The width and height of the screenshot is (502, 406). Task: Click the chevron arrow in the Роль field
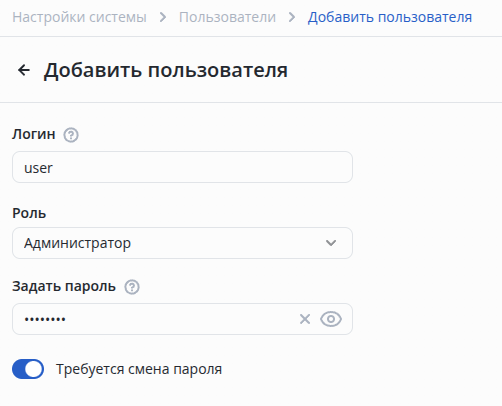(331, 243)
